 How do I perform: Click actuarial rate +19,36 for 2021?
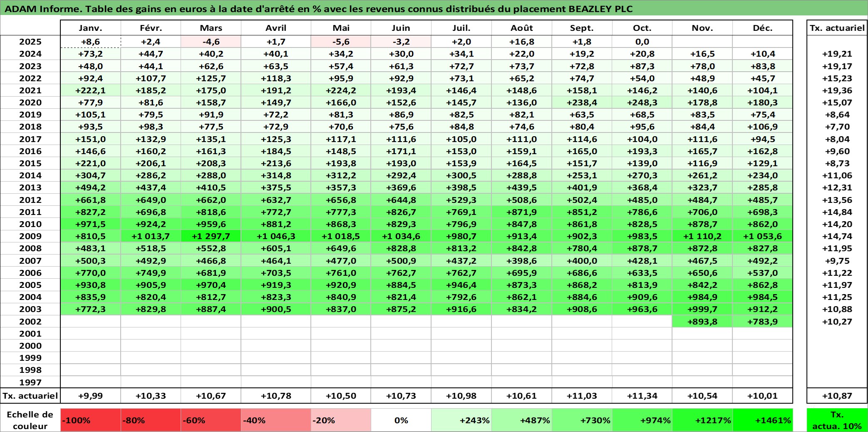tap(837, 90)
